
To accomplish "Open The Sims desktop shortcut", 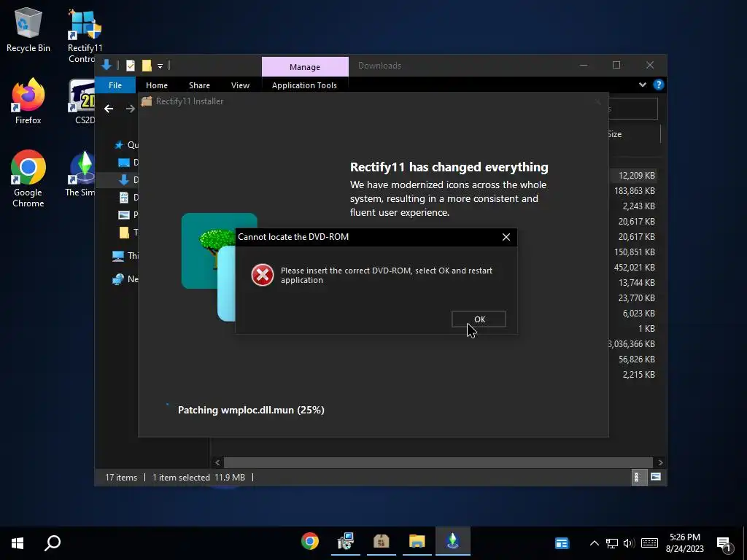I will 81,174.
